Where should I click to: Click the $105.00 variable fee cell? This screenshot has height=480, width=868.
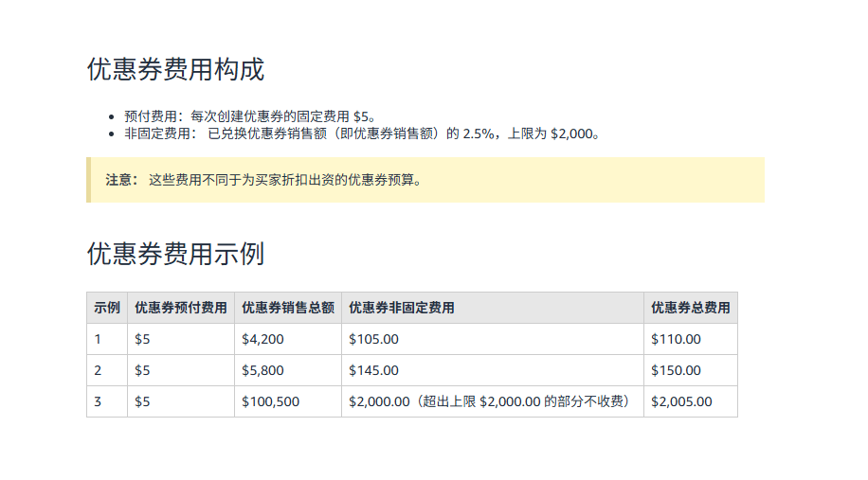click(x=374, y=339)
